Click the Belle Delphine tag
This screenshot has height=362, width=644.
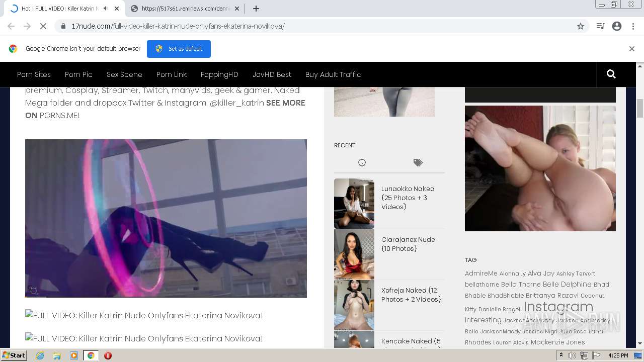(567, 285)
